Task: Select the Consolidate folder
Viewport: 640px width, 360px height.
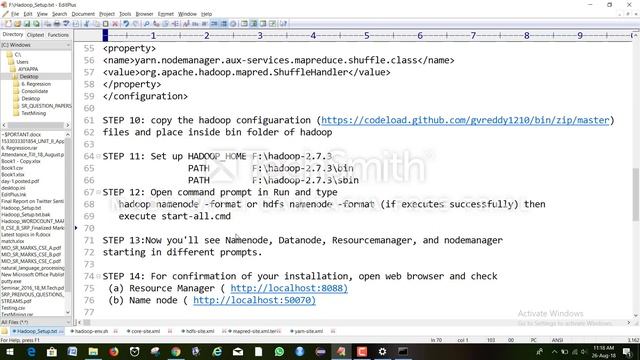Action: 34,91
